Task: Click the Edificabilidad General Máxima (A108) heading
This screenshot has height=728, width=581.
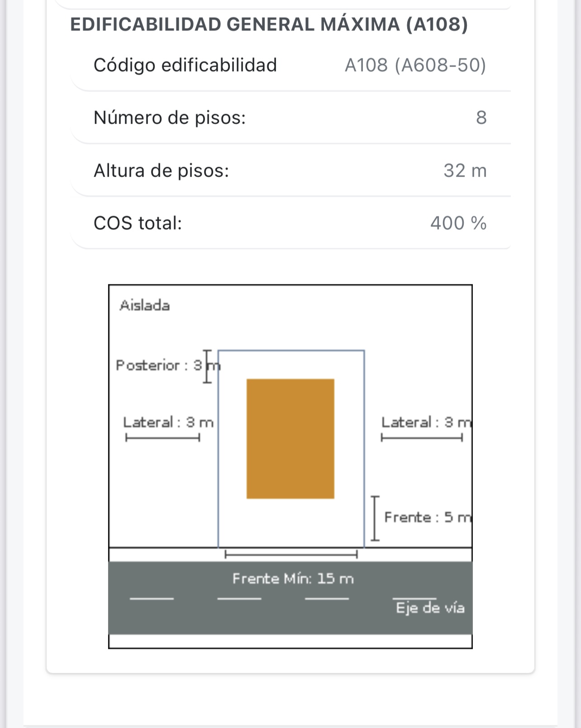Action: tap(269, 24)
